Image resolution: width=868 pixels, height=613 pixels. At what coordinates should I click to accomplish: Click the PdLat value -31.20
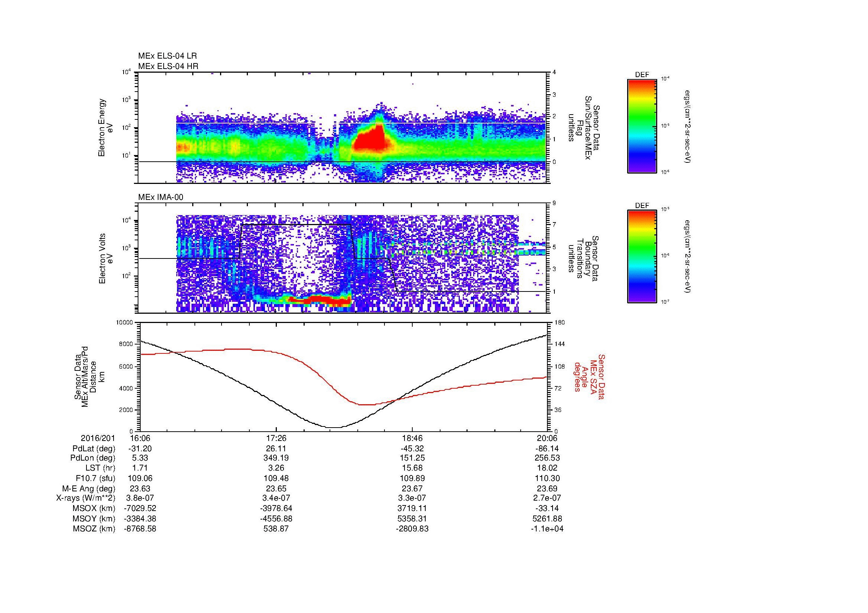(140, 449)
